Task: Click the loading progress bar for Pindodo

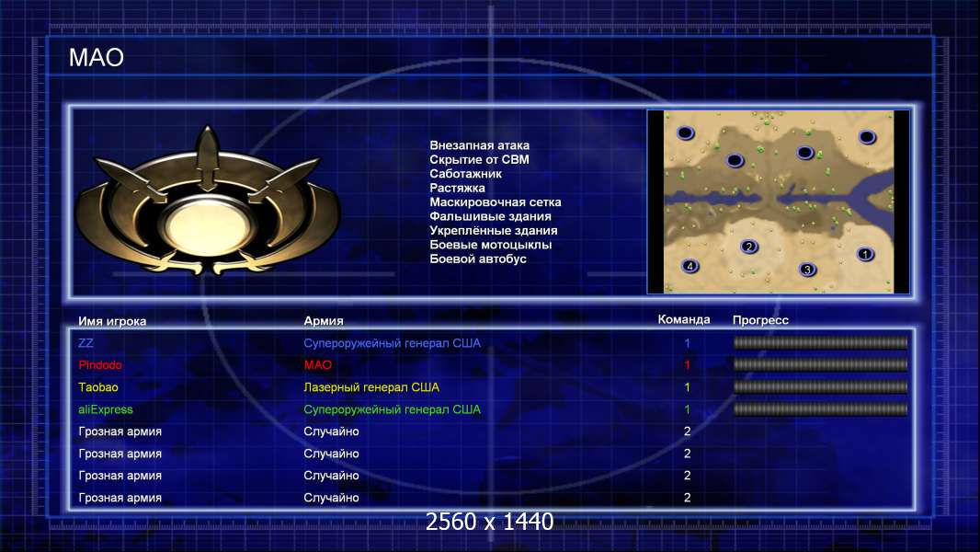Action: coord(820,364)
